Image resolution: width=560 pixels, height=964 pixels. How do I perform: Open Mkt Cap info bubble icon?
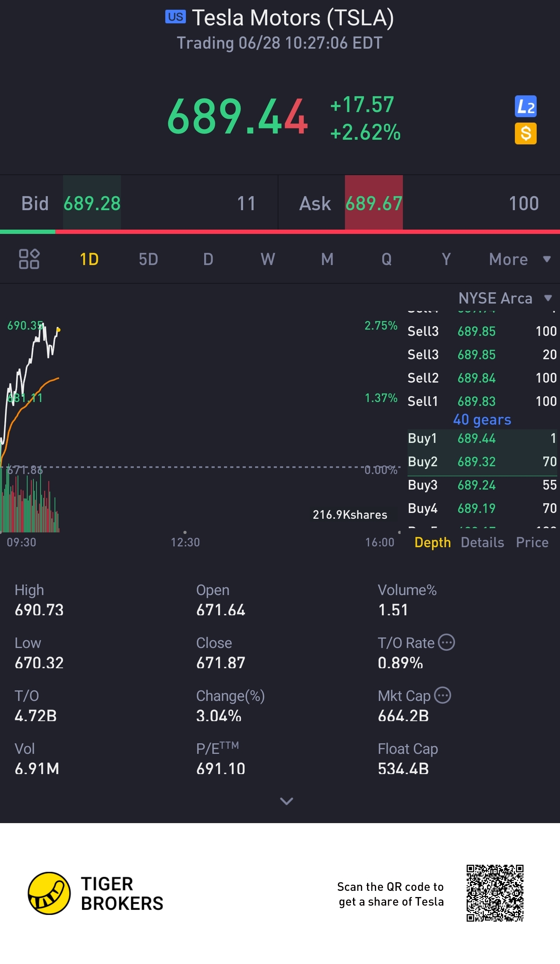click(443, 695)
